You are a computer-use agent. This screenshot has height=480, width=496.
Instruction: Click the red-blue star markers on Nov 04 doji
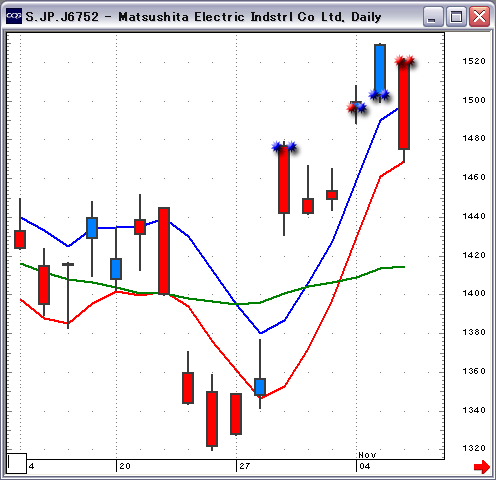[x=356, y=108]
